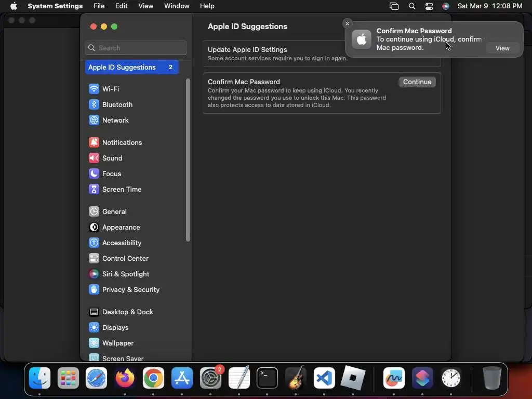Launch Google Chrome from the Dock
This screenshot has height=399, width=532.
click(x=153, y=378)
